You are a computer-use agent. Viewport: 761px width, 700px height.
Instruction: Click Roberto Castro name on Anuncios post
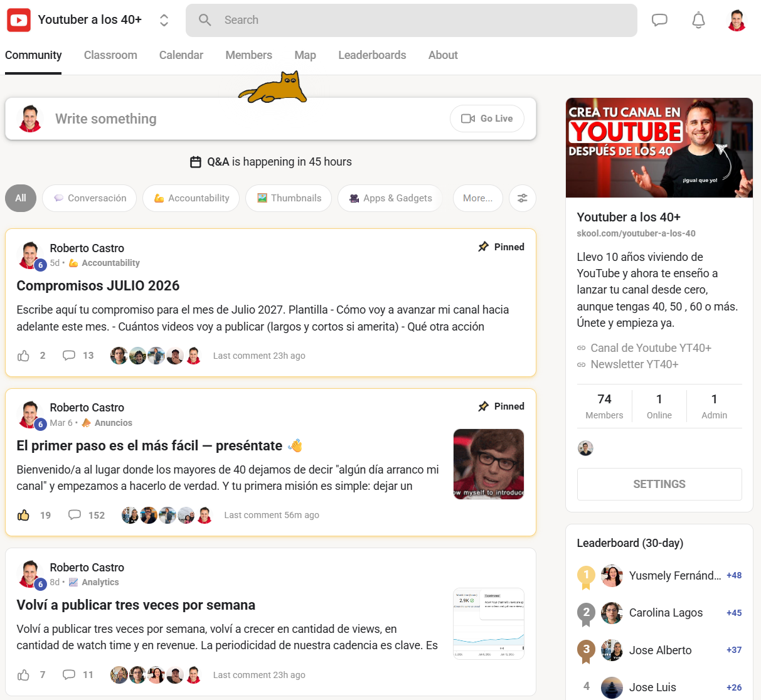pyautogui.click(x=87, y=408)
